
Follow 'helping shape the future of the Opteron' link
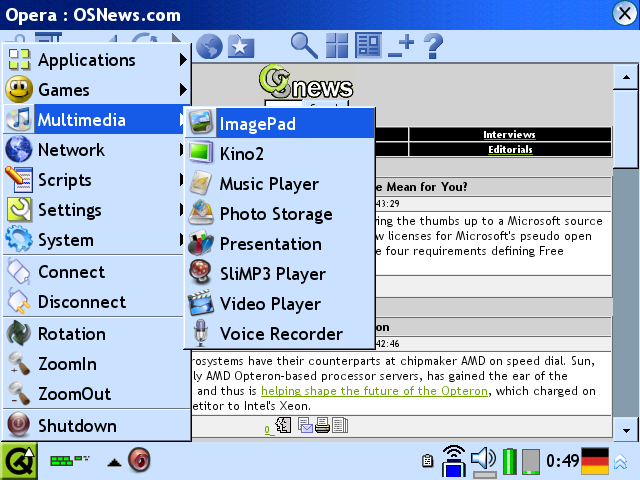pos(374,391)
